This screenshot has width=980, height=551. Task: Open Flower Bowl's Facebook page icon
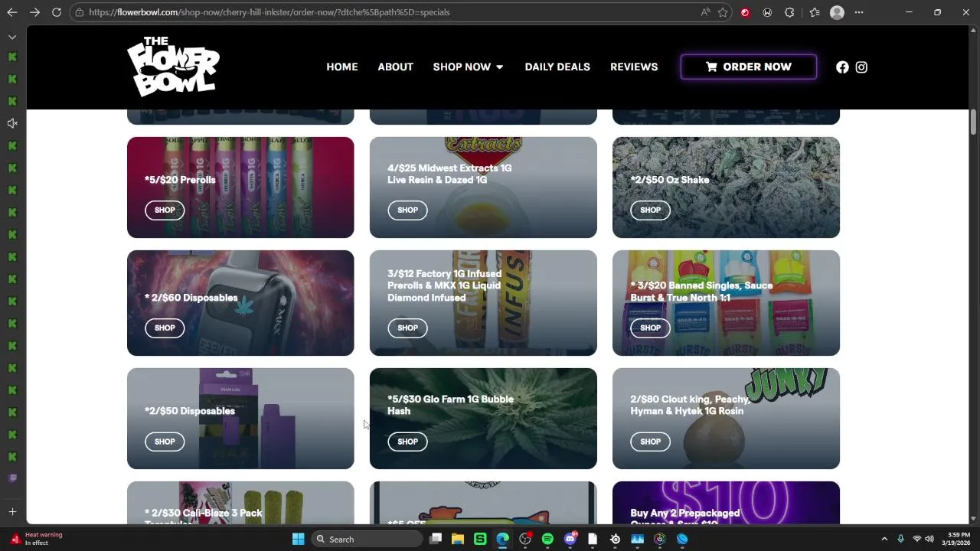tap(842, 67)
